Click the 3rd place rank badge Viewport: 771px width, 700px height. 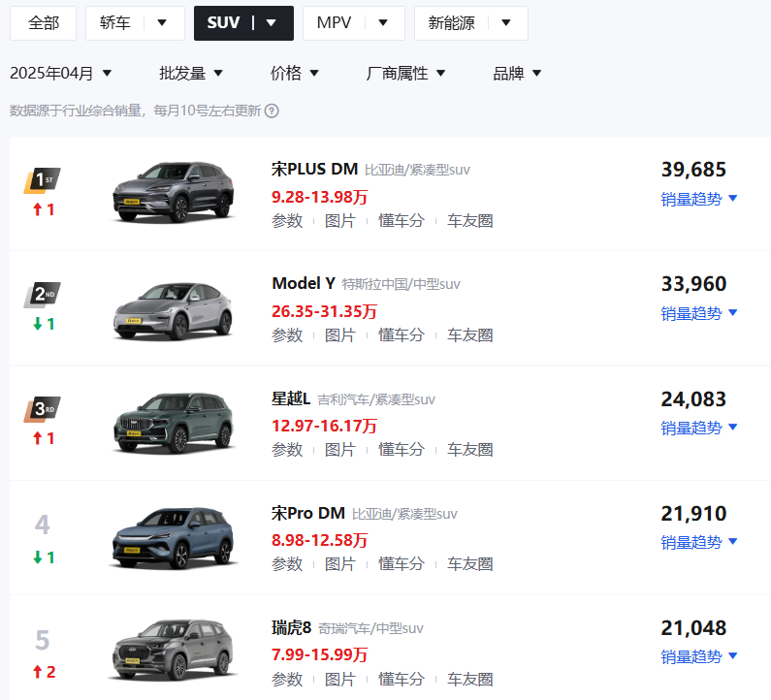tap(43, 409)
